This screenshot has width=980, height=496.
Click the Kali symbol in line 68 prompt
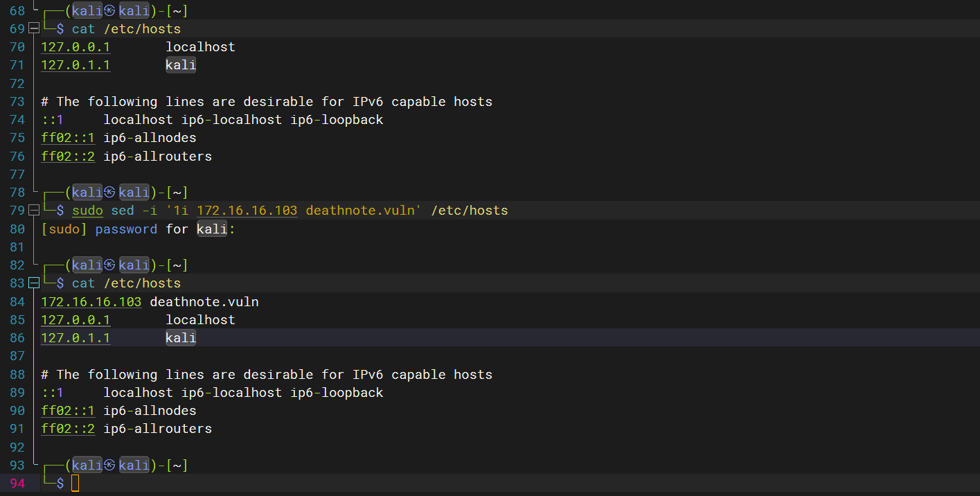point(109,11)
